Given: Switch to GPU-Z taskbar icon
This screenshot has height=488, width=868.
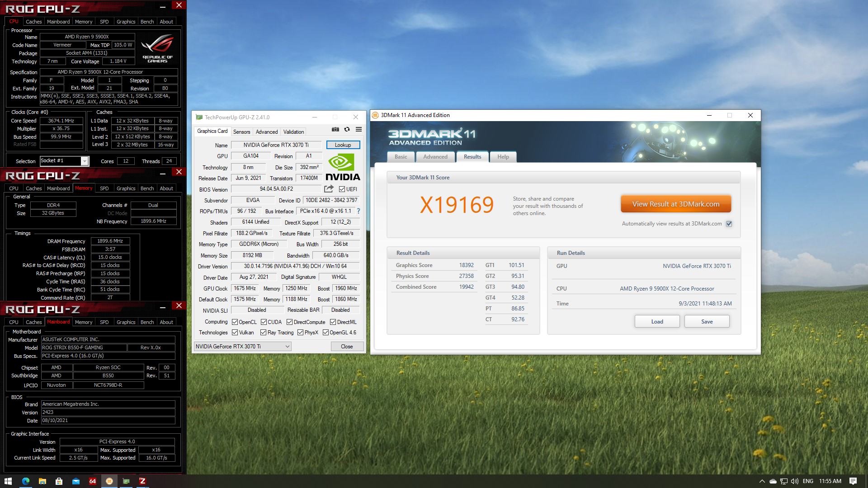Looking at the screenshot, I should (126, 481).
